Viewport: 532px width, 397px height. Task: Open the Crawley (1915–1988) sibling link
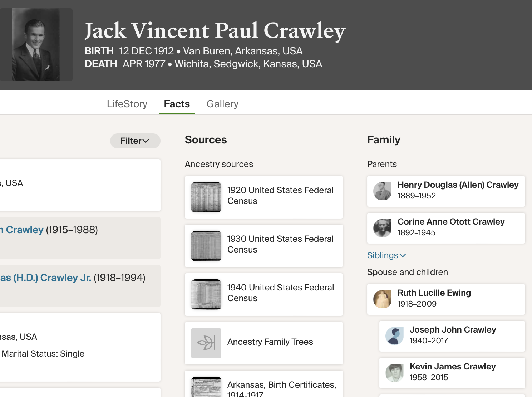coord(24,230)
